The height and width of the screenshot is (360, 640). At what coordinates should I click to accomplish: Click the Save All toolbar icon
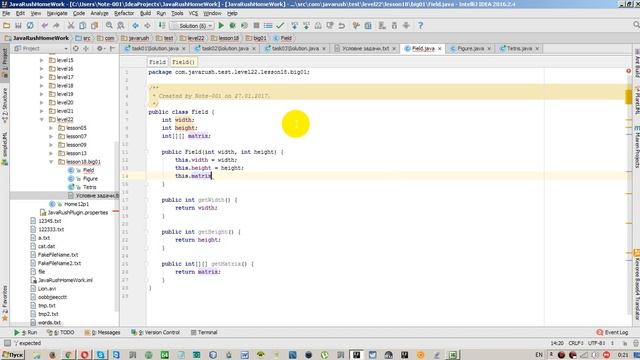click(x=18, y=25)
